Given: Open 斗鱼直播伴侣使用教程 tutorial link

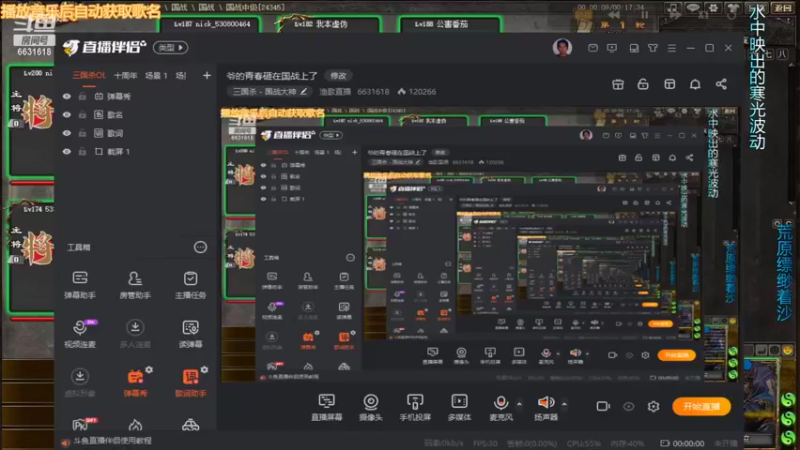Looking at the screenshot, I should pos(112,441).
